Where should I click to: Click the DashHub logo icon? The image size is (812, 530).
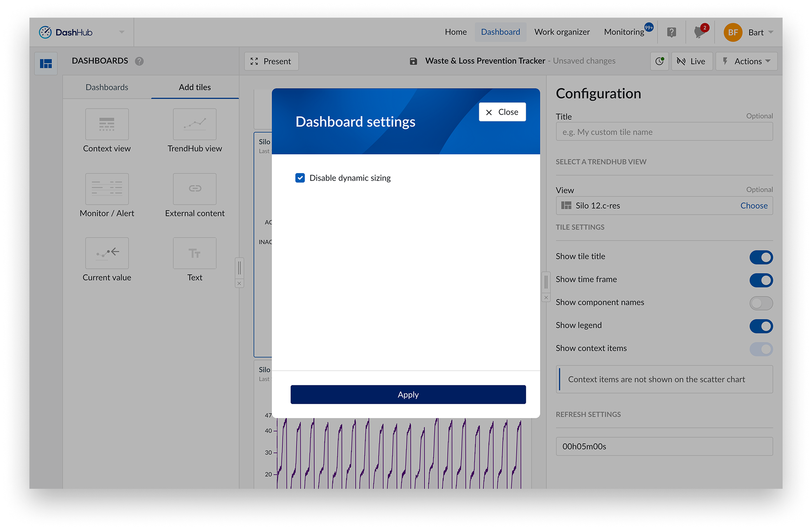pos(45,32)
